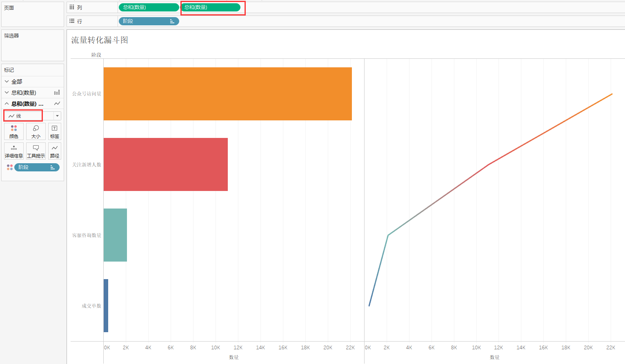Click the 成交单数 row label

point(91,306)
